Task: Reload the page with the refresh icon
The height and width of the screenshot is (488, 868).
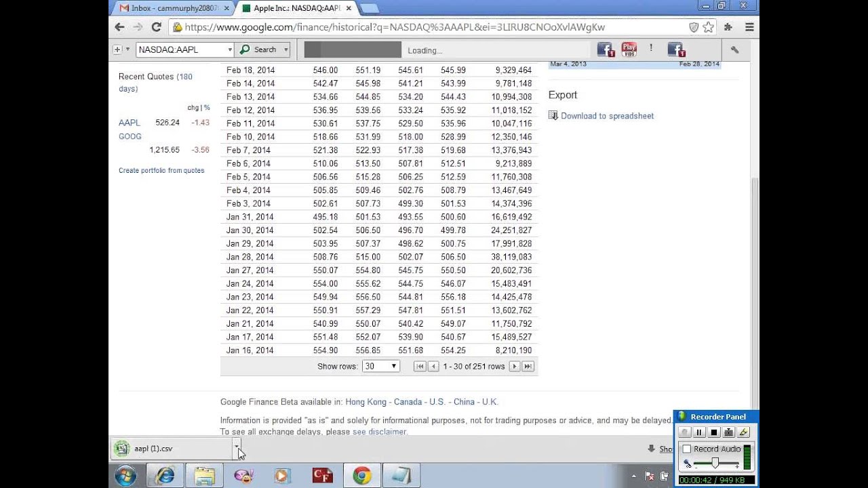Action: coord(156,27)
